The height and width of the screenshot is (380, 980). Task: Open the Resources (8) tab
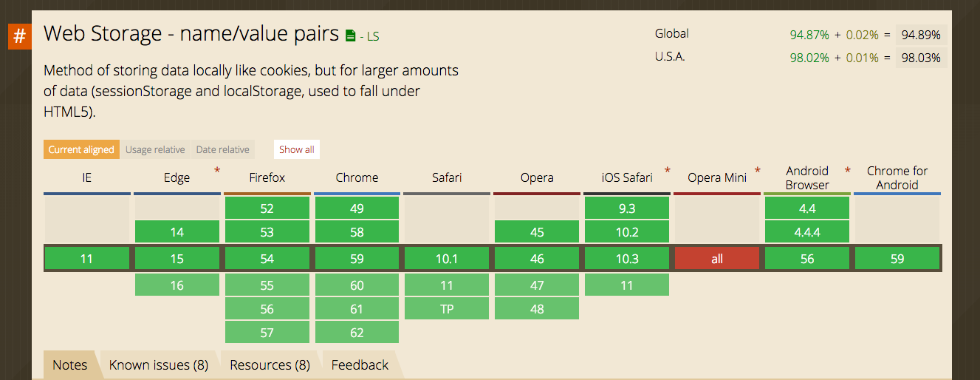270,364
